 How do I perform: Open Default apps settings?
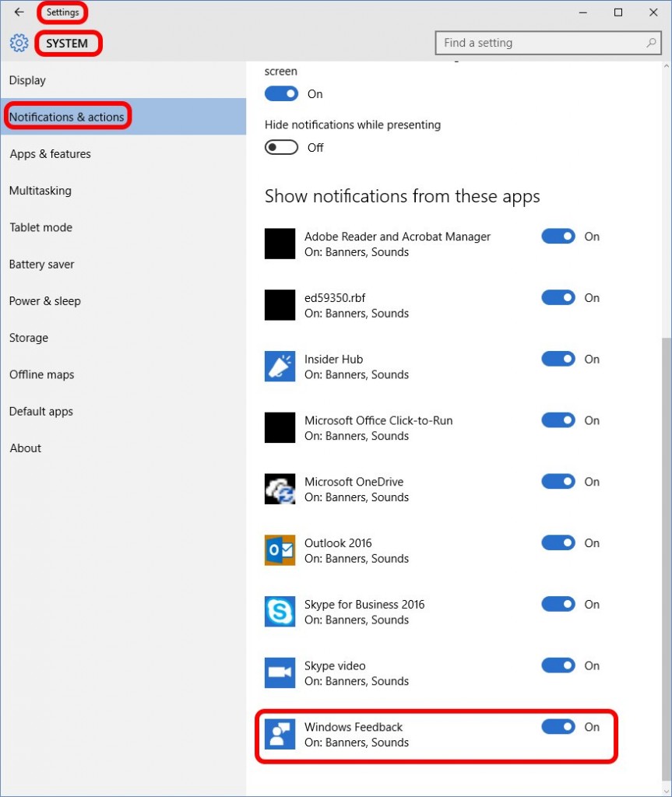[x=41, y=411]
